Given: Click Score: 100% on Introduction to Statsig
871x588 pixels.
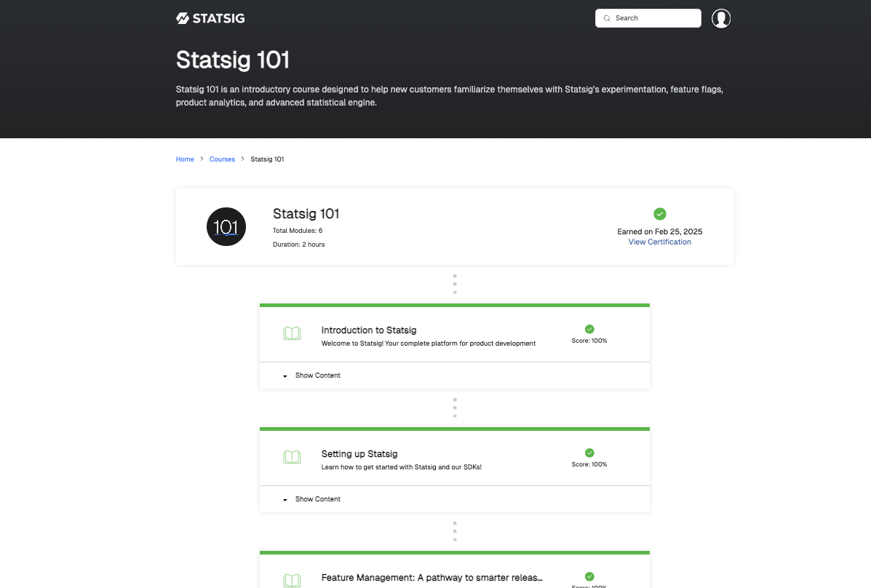Looking at the screenshot, I should point(589,341).
